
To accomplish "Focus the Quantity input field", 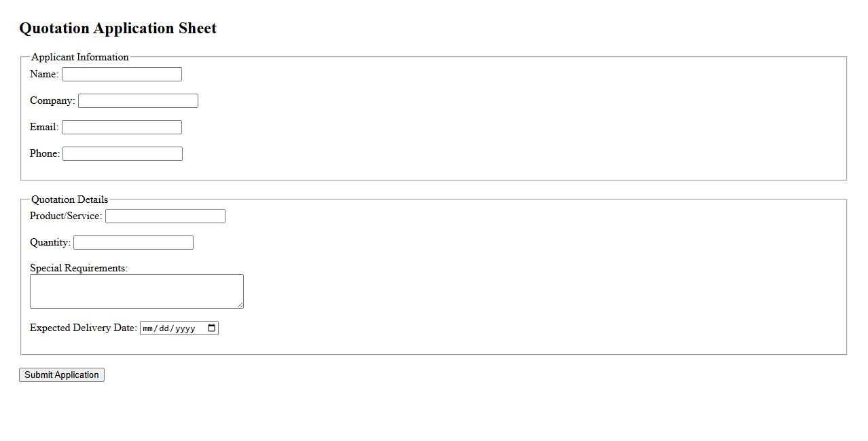I will (133, 243).
